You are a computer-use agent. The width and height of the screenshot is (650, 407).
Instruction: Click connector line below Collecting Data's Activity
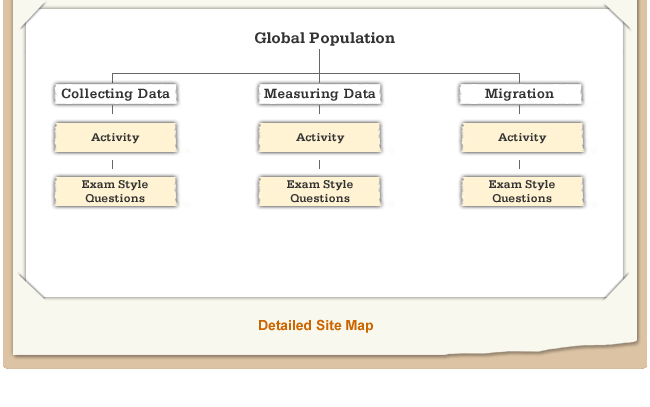click(x=113, y=164)
